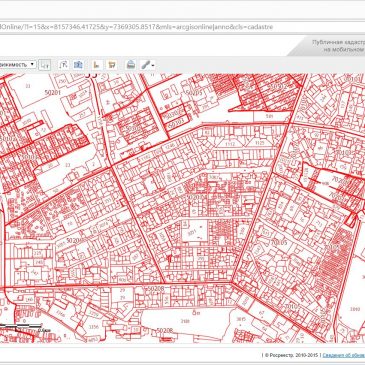Click the browser address bar URL
The height and width of the screenshot is (365, 365).
[x=137, y=27]
